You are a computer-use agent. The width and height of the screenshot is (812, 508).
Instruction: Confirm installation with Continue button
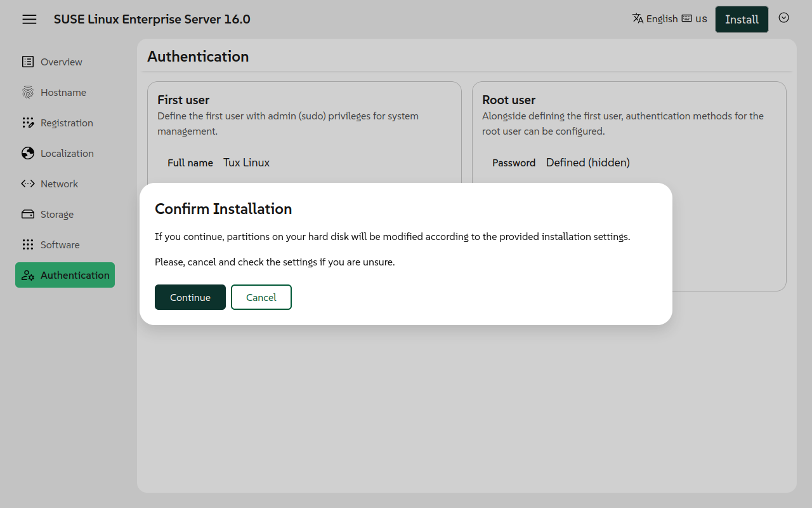point(190,297)
